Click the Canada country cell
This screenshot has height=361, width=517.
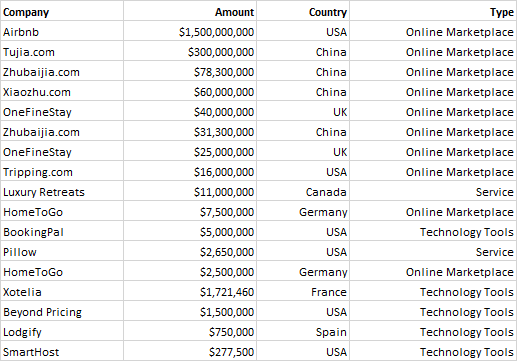click(303, 191)
